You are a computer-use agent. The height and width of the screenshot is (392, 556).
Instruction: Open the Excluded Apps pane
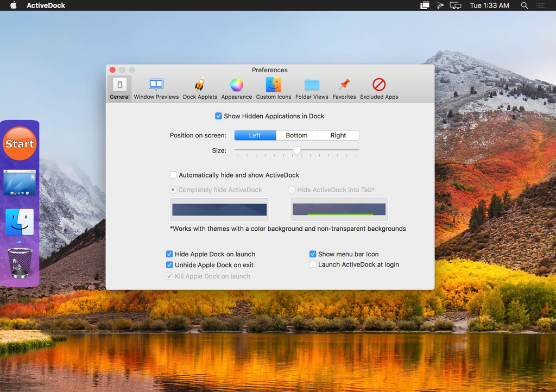(379, 88)
